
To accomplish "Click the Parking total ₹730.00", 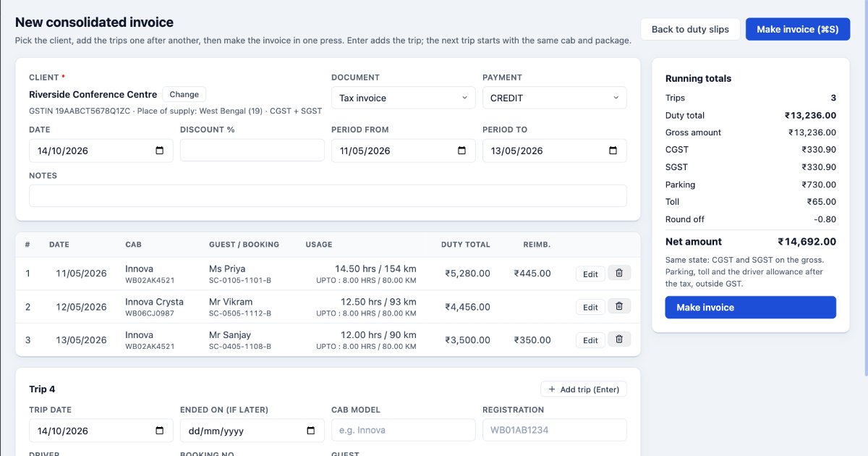I will tap(819, 185).
